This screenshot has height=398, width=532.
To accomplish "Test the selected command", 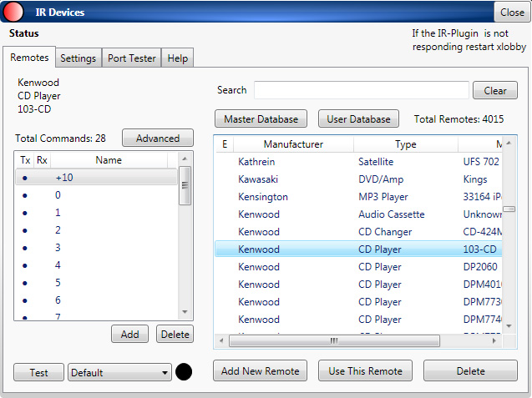I will [38, 373].
